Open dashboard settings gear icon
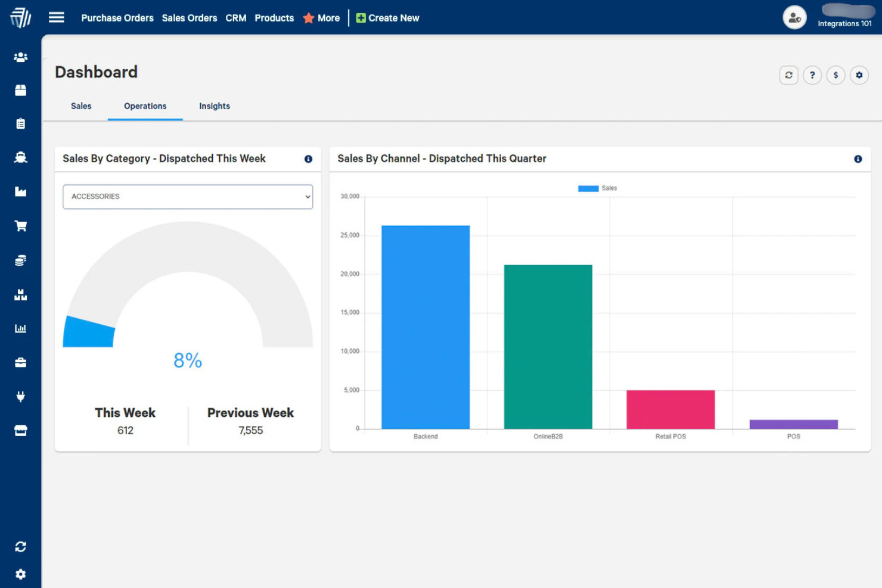 [x=859, y=75]
